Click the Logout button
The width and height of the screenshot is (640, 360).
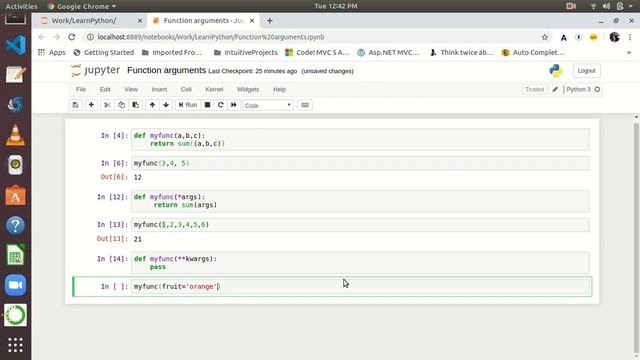tap(586, 71)
